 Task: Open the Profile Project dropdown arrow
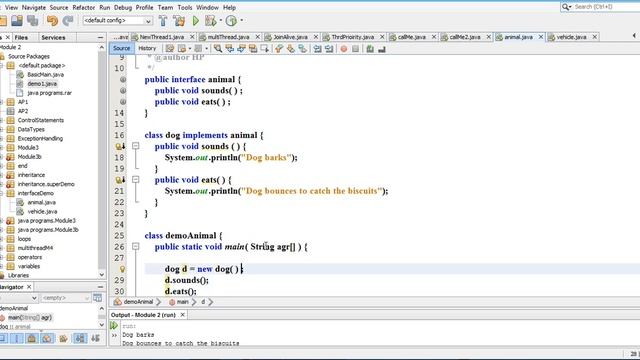coord(242,20)
